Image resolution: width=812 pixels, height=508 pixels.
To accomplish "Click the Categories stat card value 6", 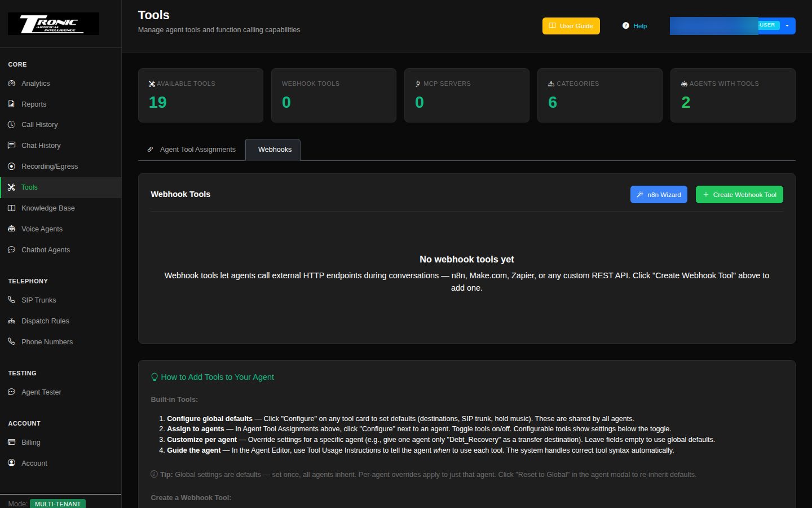I will click(x=553, y=102).
